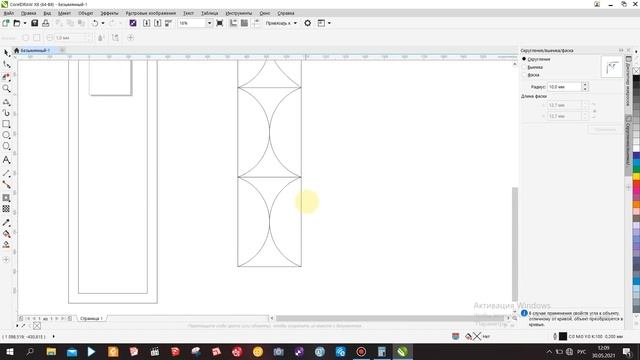Open the Windows Start button

(x=9, y=351)
